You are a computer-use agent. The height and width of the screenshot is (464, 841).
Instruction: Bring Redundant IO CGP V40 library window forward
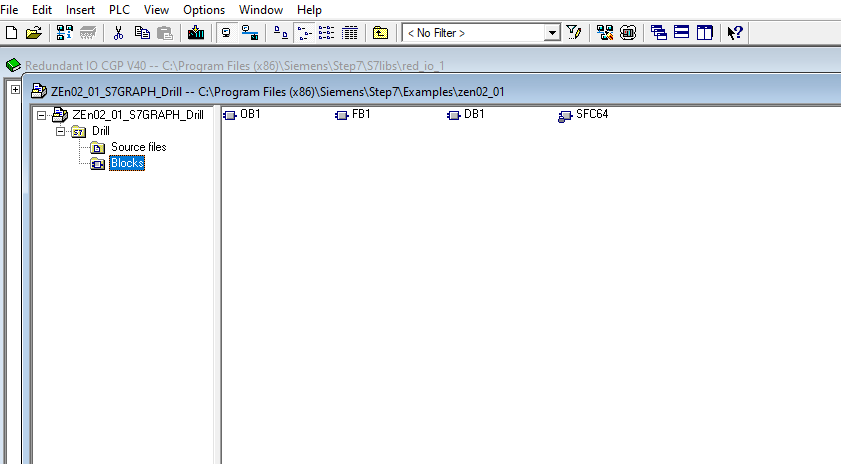tap(234, 65)
